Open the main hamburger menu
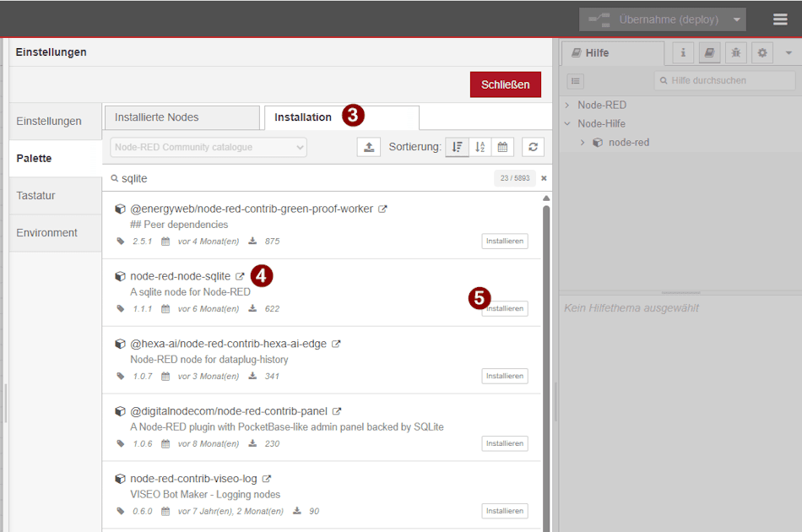 tap(780, 18)
